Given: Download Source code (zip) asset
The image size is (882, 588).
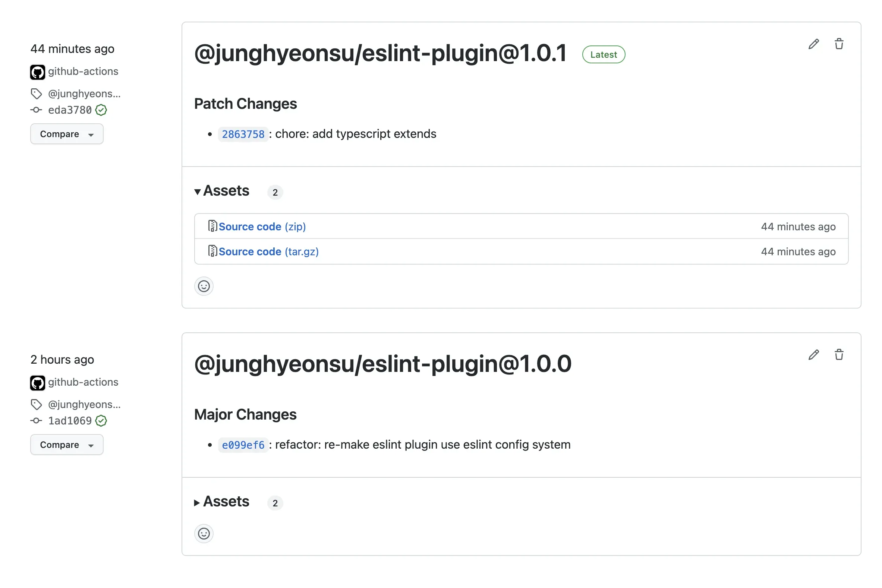Looking at the screenshot, I should tap(262, 227).
